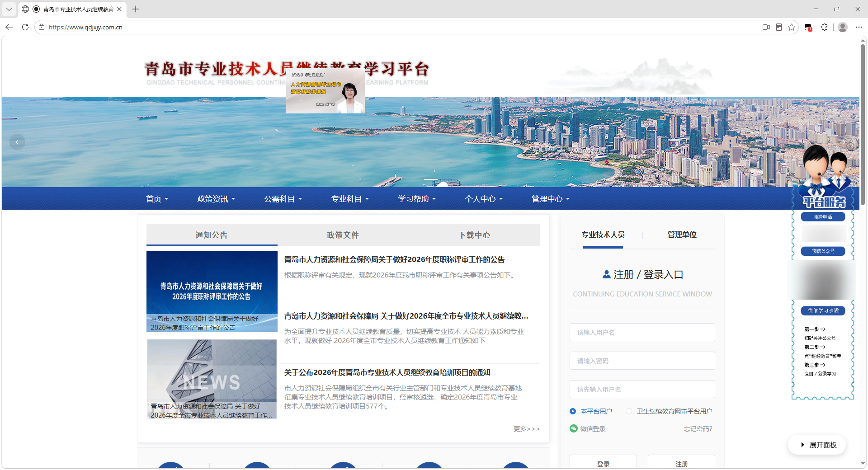Click scrollbar down arrow
This screenshot has height=470, width=868.
(863, 464)
